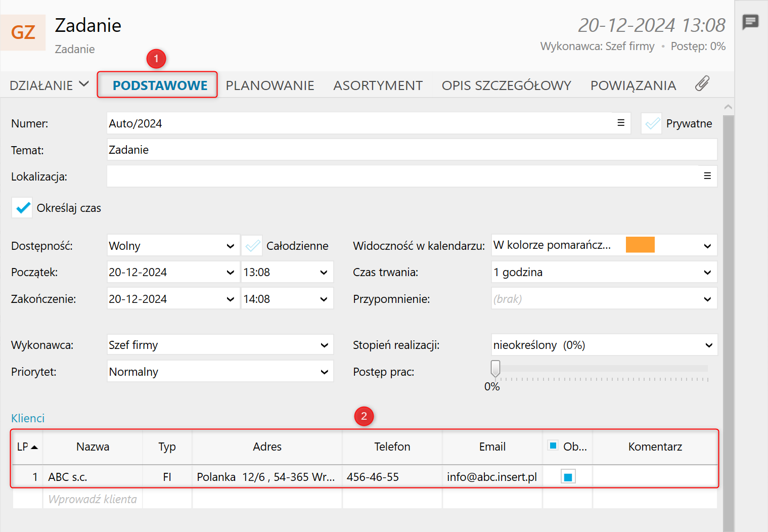This screenshot has width=768, height=532.
Task: Click into the Temat input field
Action: point(412,150)
